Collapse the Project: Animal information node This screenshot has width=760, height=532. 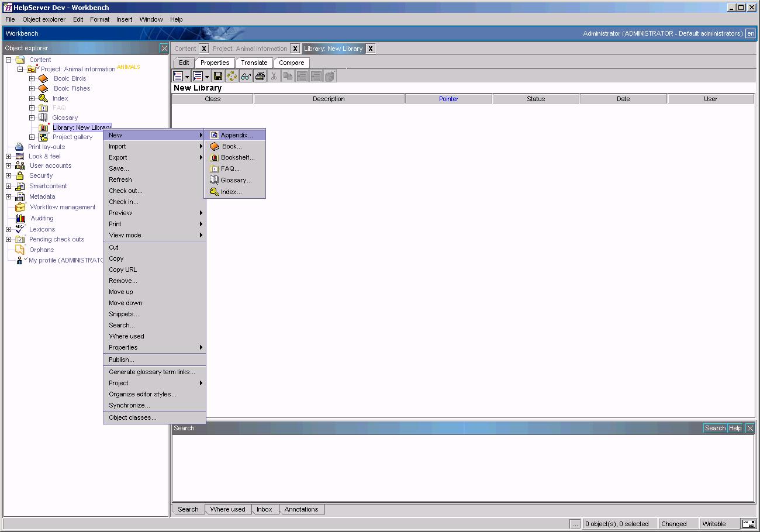20,69
